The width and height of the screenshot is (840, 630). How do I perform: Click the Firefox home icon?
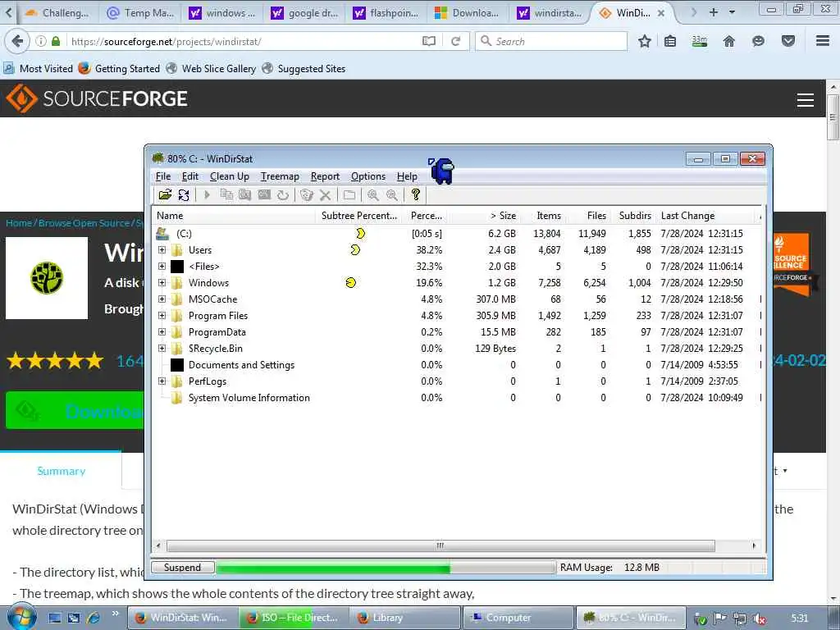[729, 41]
